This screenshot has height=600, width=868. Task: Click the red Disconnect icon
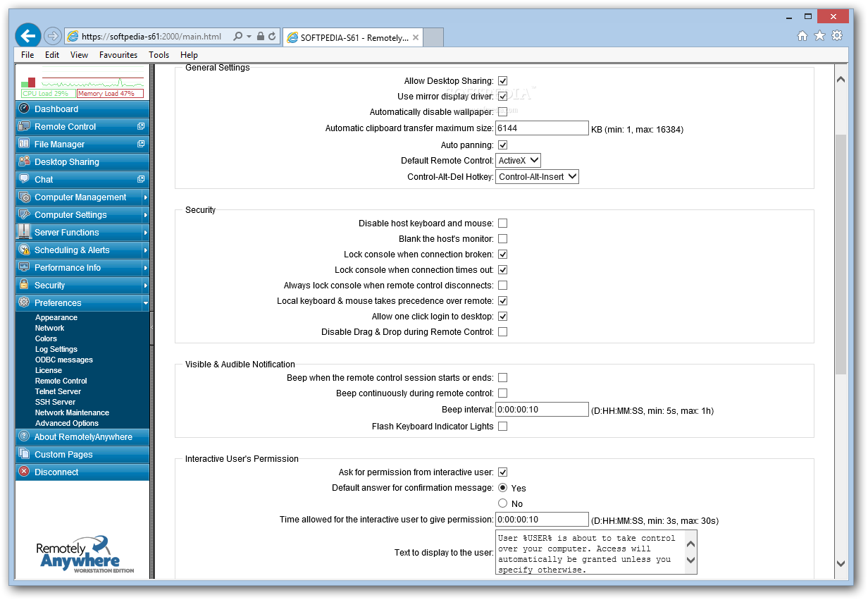(x=25, y=472)
